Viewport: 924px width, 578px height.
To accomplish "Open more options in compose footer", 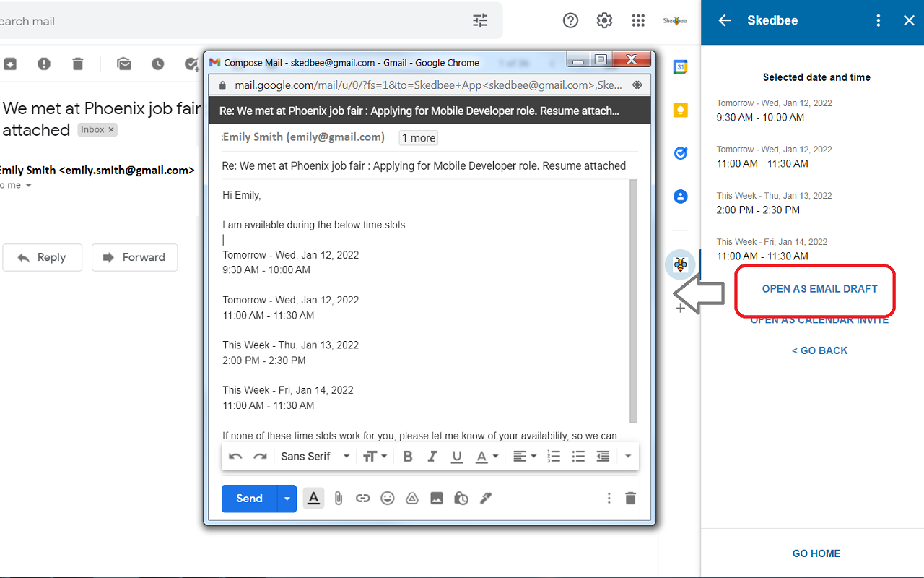I will tap(609, 499).
